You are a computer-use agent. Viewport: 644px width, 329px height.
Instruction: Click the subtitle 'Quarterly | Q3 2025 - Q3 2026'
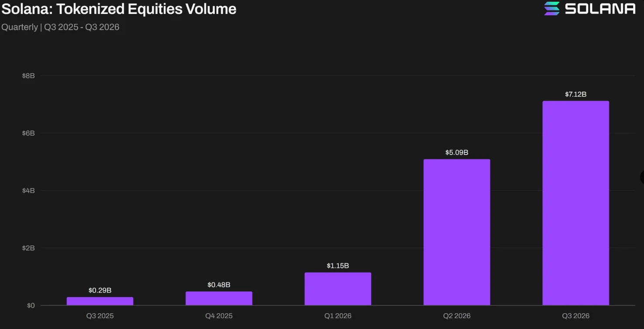(60, 27)
